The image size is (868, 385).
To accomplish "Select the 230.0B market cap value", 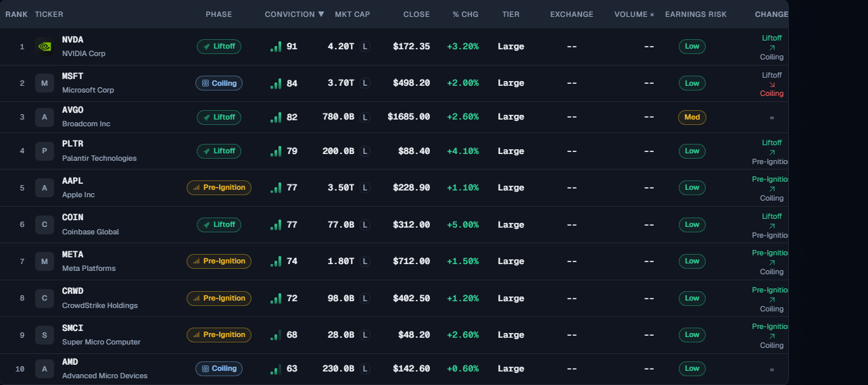I will pyautogui.click(x=338, y=369).
